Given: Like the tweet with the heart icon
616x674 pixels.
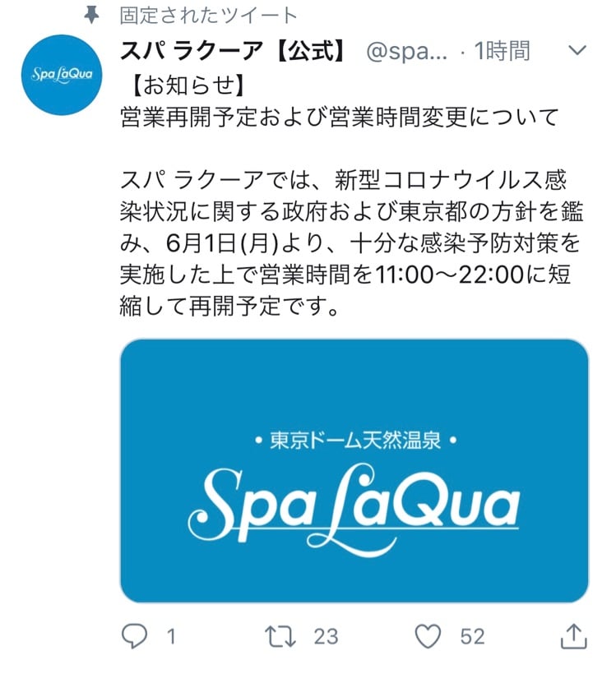Looking at the screenshot, I should pyautogui.click(x=428, y=636).
